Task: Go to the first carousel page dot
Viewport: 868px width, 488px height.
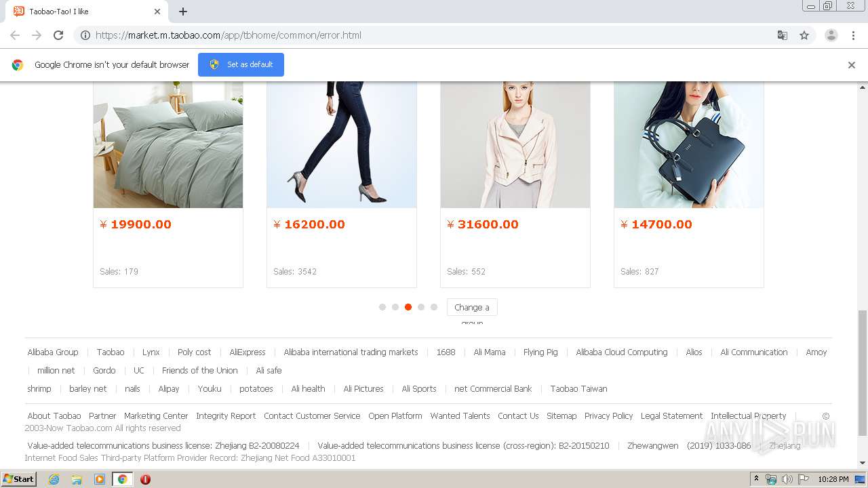Action: [382, 307]
